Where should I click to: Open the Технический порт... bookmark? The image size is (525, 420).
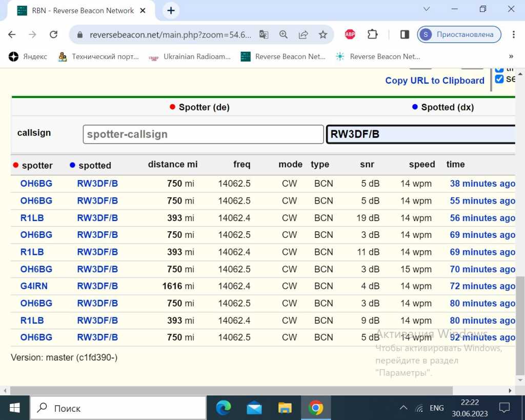coord(98,56)
